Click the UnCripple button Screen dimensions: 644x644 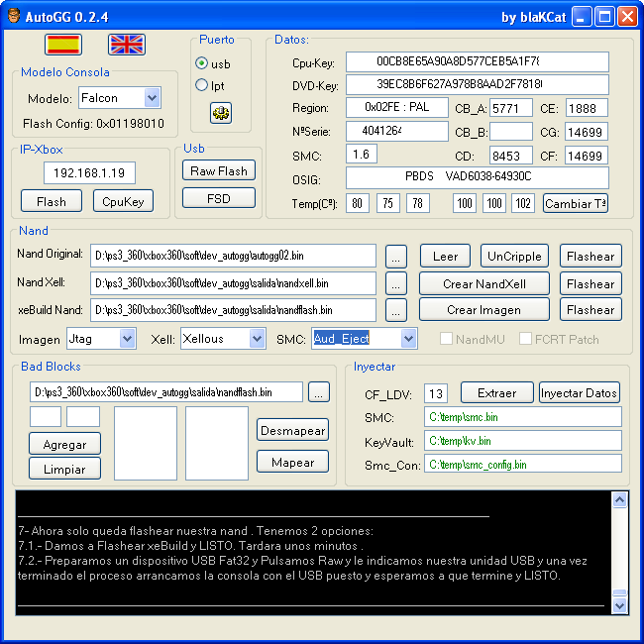514,256
